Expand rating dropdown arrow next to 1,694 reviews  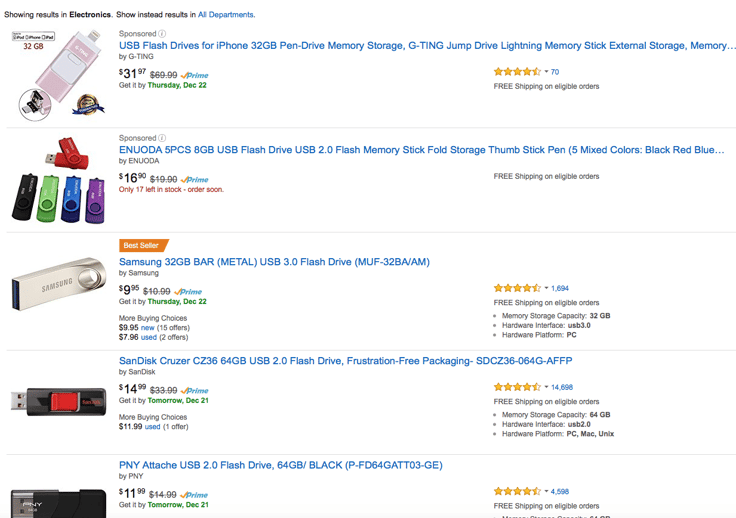(x=546, y=288)
